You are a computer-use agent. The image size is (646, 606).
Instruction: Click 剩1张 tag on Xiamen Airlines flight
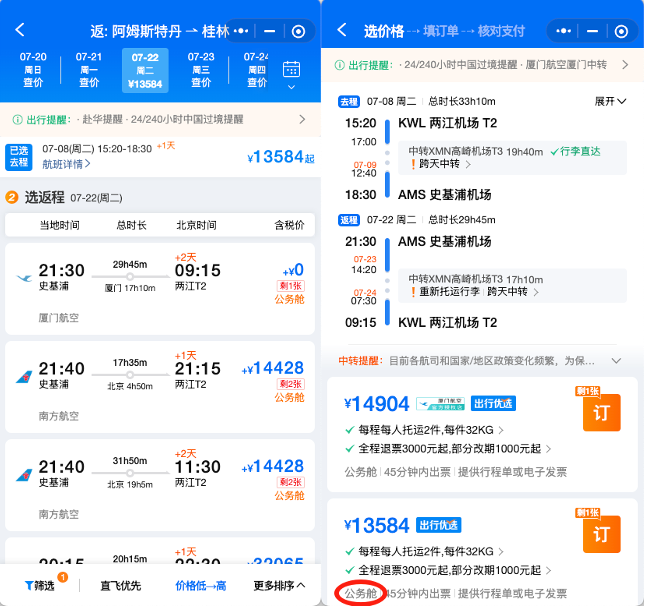coord(290,286)
